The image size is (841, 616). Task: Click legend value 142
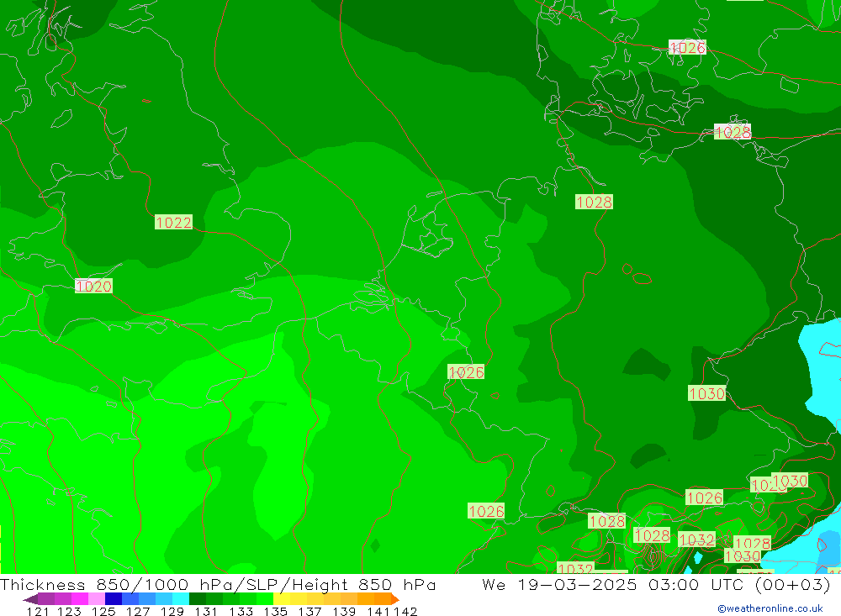pyautogui.click(x=406, y=611)
